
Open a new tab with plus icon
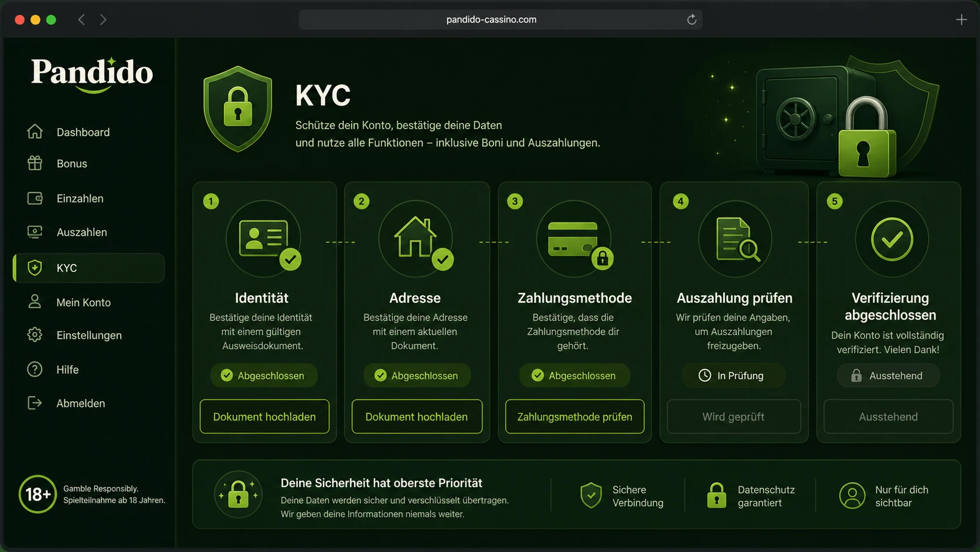point(961,19)
